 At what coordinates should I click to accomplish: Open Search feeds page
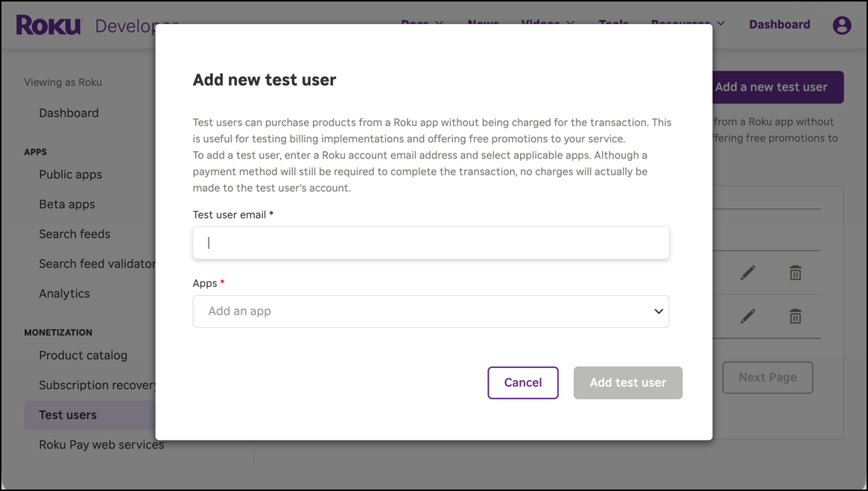click(75, 234)
